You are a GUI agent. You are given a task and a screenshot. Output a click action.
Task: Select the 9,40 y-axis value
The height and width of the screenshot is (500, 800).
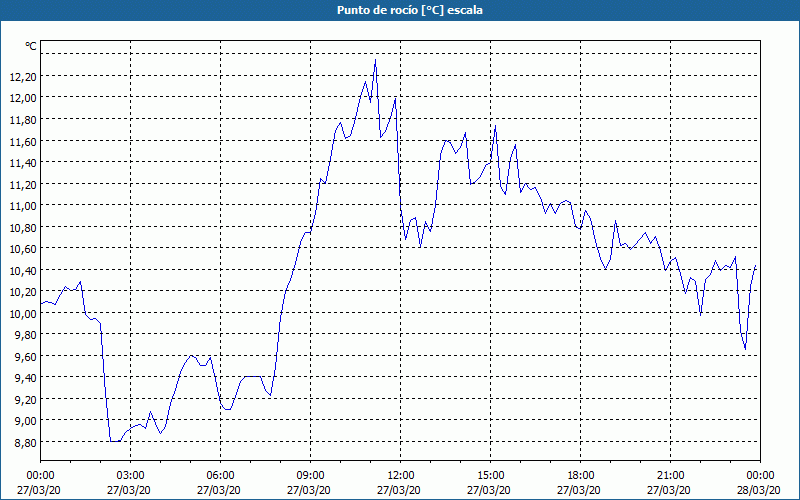pyautogui.click(x=26, y=378)
